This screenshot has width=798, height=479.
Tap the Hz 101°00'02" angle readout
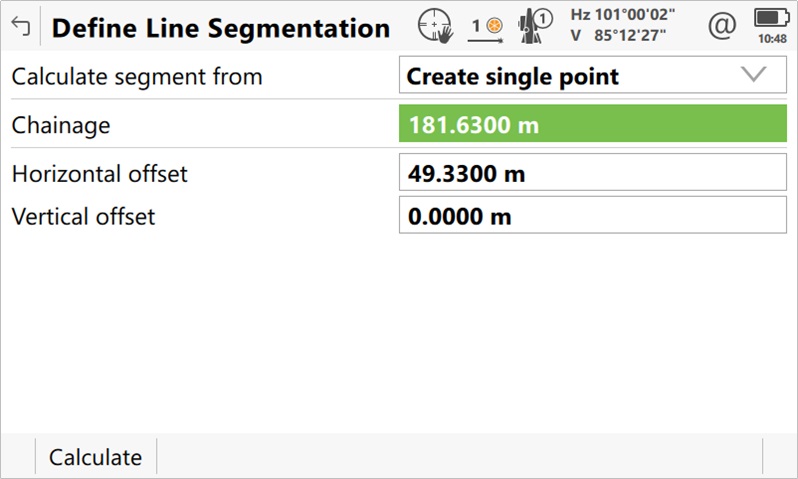(622, 14)
